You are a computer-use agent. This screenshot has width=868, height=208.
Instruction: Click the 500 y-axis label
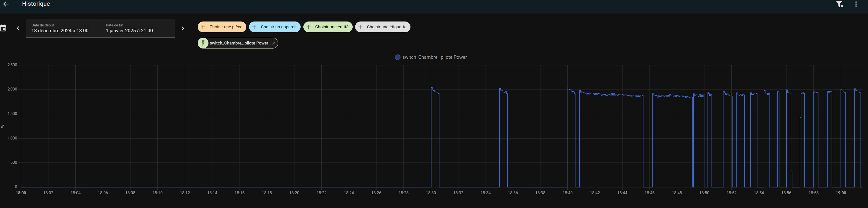[x=14, y=162]
